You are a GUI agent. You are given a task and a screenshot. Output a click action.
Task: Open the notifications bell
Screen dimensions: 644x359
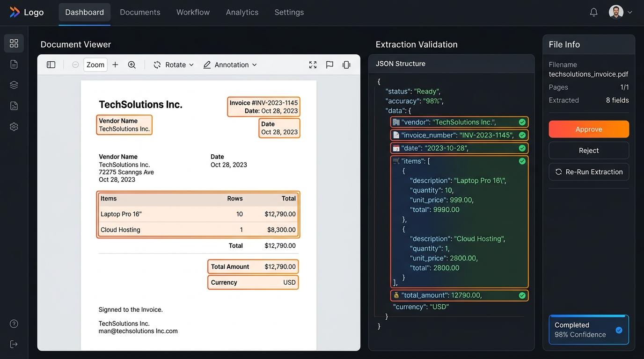(x=593, y=12)
